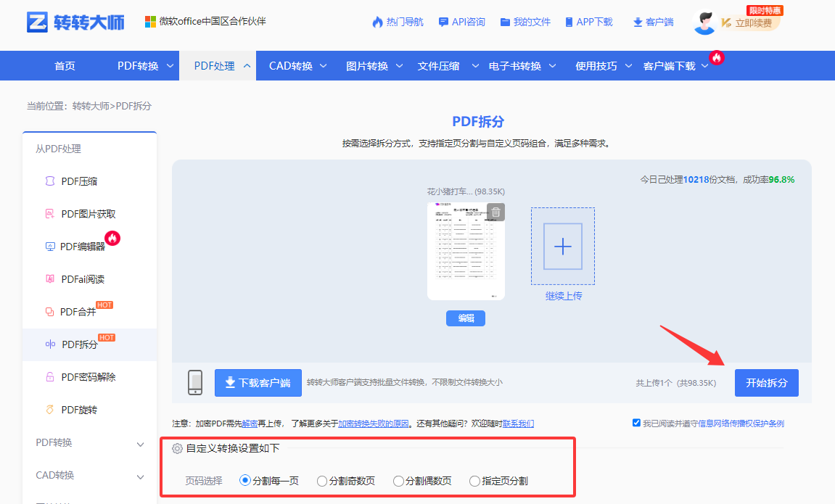Screen dimensions: 835x504
Task: Click the Microsoft office partner logo
Action: tap(151, 21)
